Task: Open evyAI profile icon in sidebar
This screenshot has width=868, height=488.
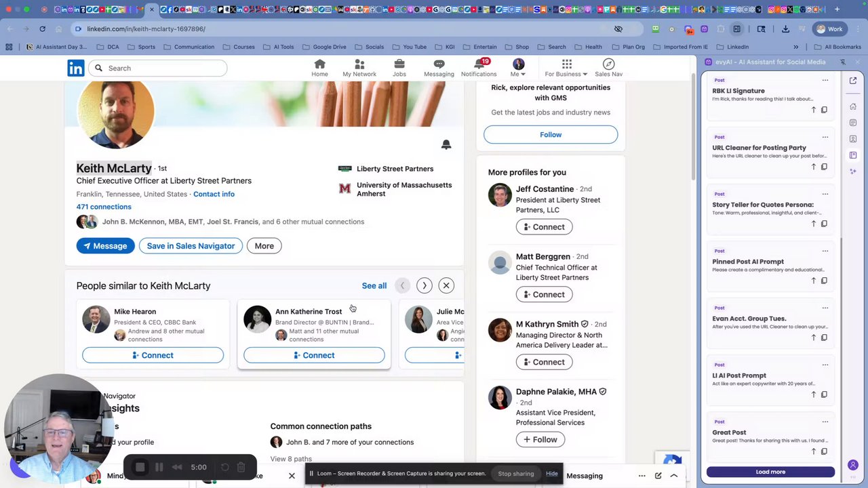Action: (x=853, y=465)
